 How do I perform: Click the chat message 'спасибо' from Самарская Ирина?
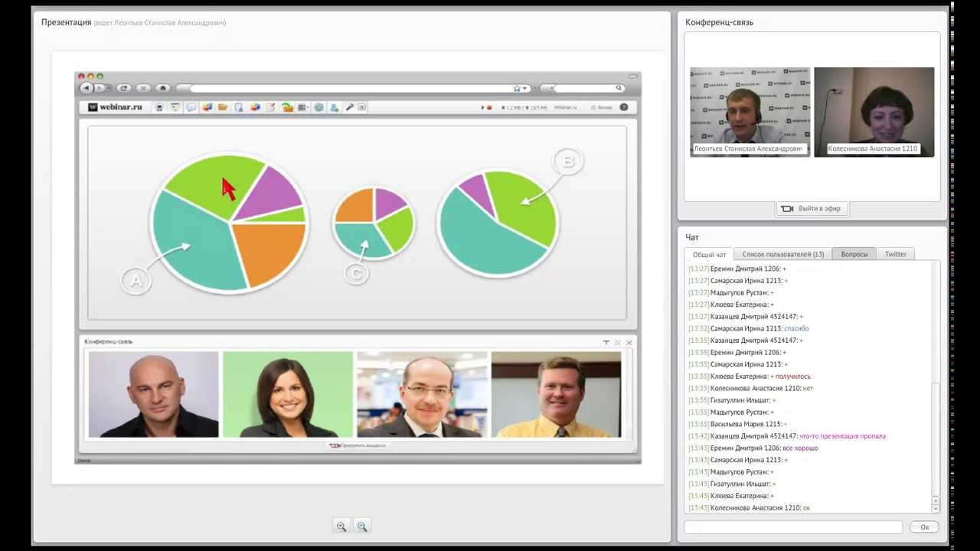[796, 328]
